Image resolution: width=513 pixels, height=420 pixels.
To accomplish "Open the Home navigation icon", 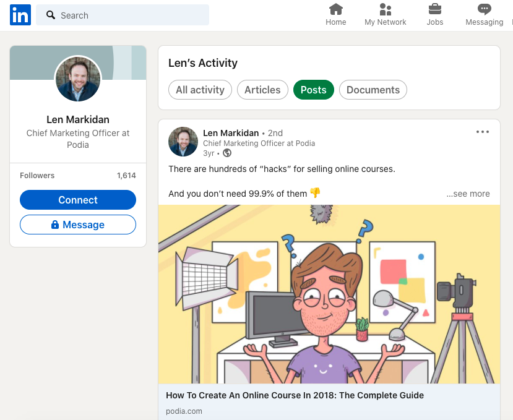I will tap(336, 10).
